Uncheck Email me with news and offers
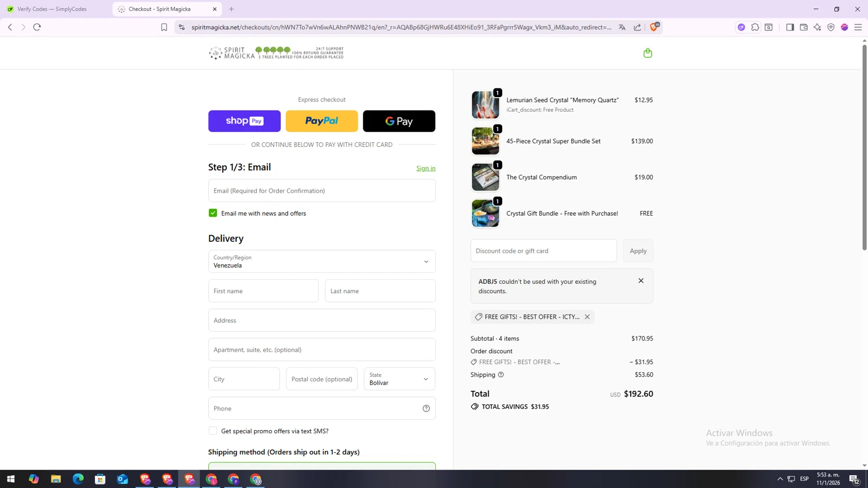Viewport: 868px width, 488px height. click(x=213, y=213)
